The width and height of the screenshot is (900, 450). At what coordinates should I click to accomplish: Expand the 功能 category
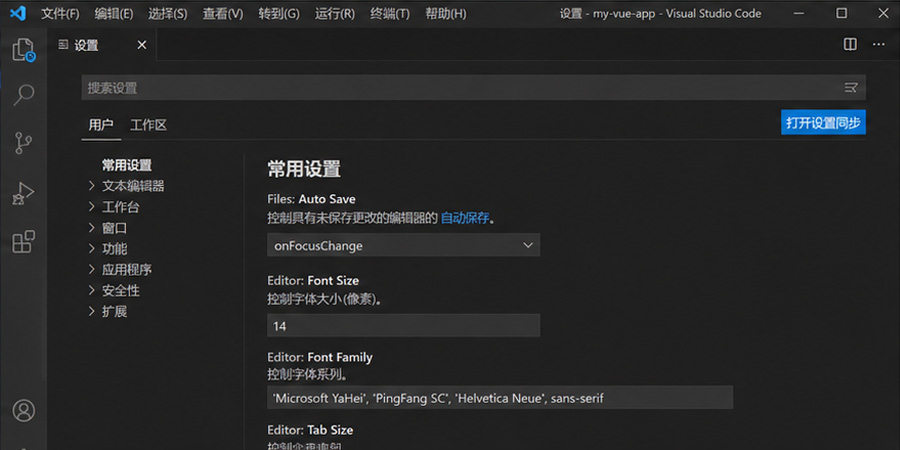(x=107, y=249)
